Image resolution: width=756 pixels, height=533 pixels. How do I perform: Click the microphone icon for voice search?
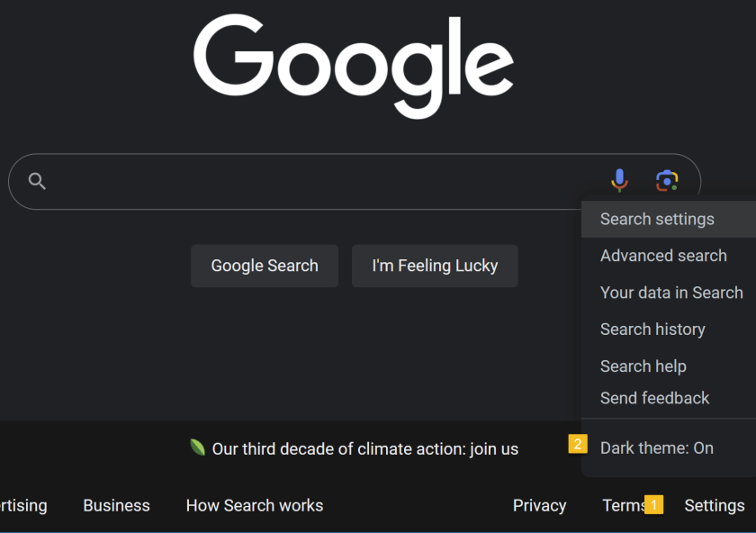point(619,180)
